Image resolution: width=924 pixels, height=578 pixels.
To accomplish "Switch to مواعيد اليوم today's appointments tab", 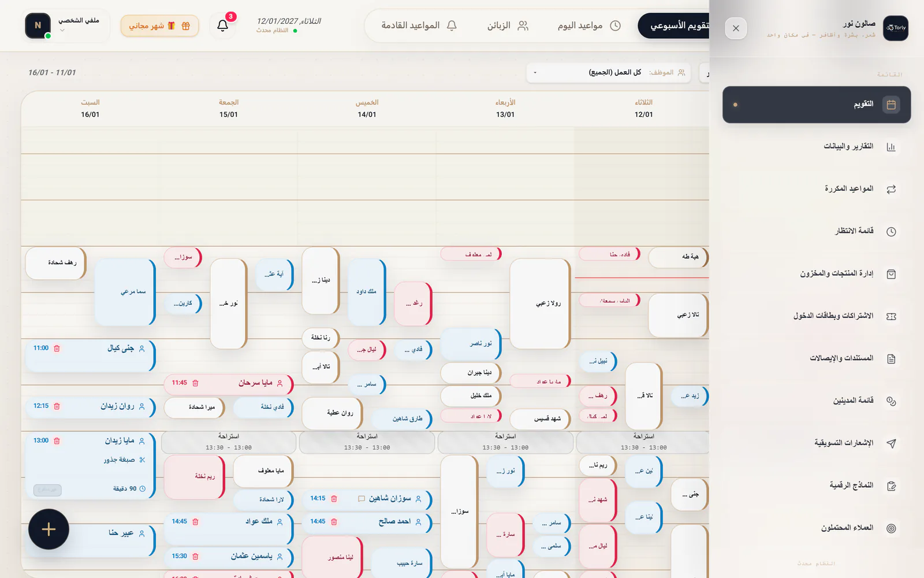I will tap(589, 25).
